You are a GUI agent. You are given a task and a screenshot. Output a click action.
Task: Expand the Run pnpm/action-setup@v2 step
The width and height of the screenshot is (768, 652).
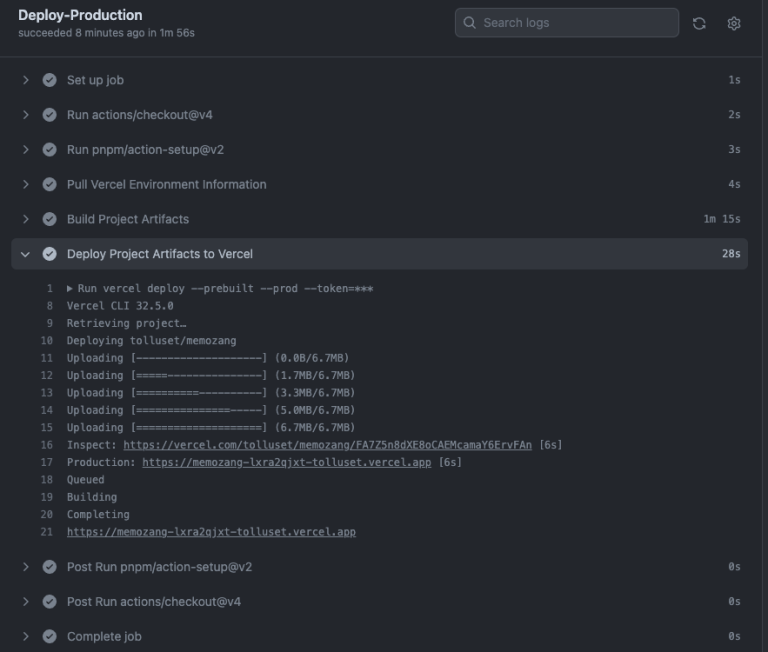pos(26,149)
